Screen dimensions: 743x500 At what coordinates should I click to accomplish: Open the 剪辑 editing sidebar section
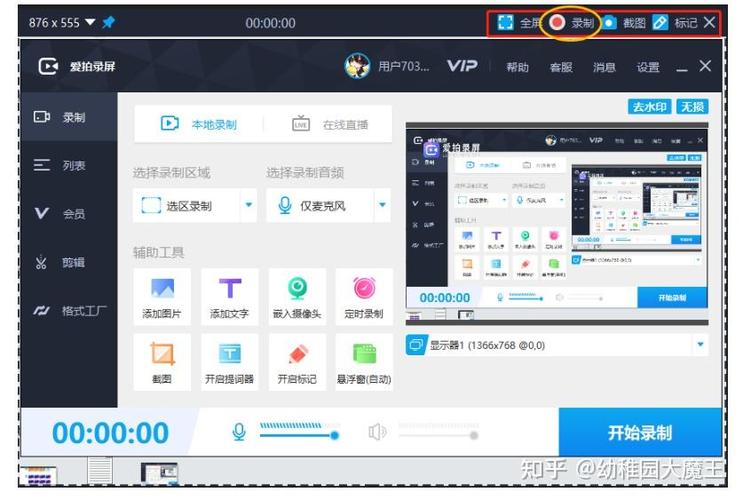(69, 262)
